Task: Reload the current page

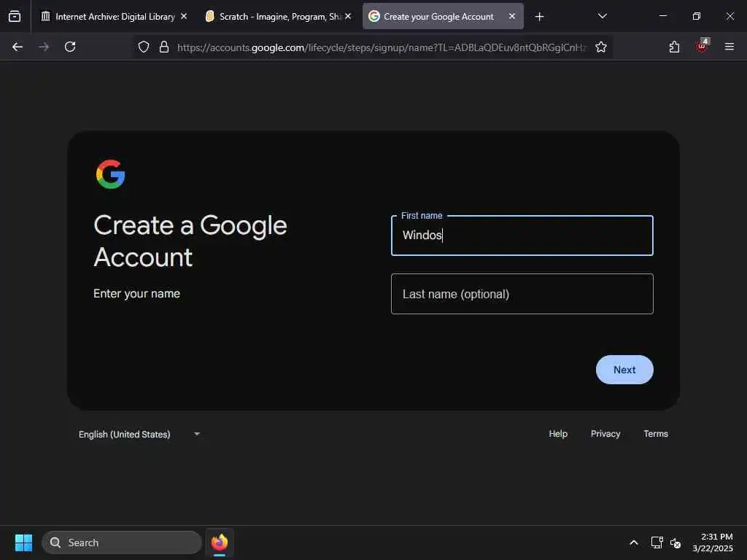Action: pyautogui.click(x=70, y=47)
